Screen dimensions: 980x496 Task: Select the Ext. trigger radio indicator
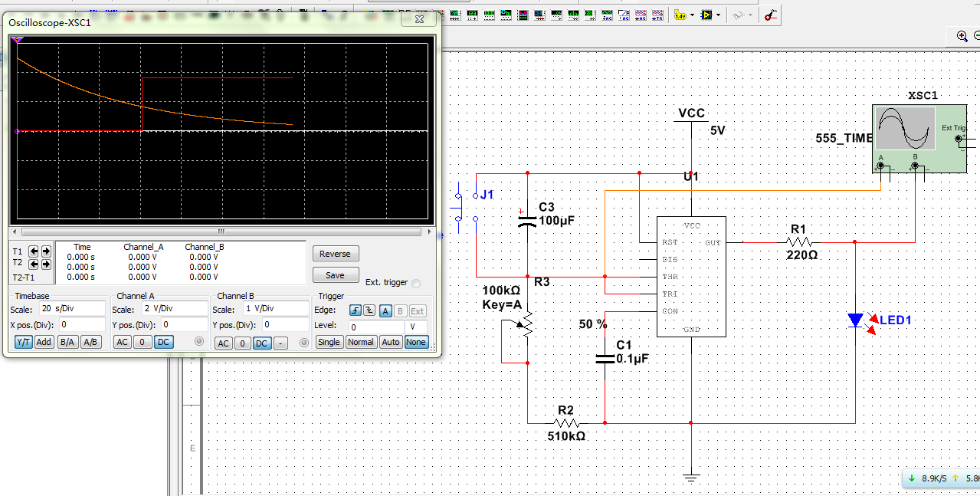pyautogui.click(x=416, y=283)
